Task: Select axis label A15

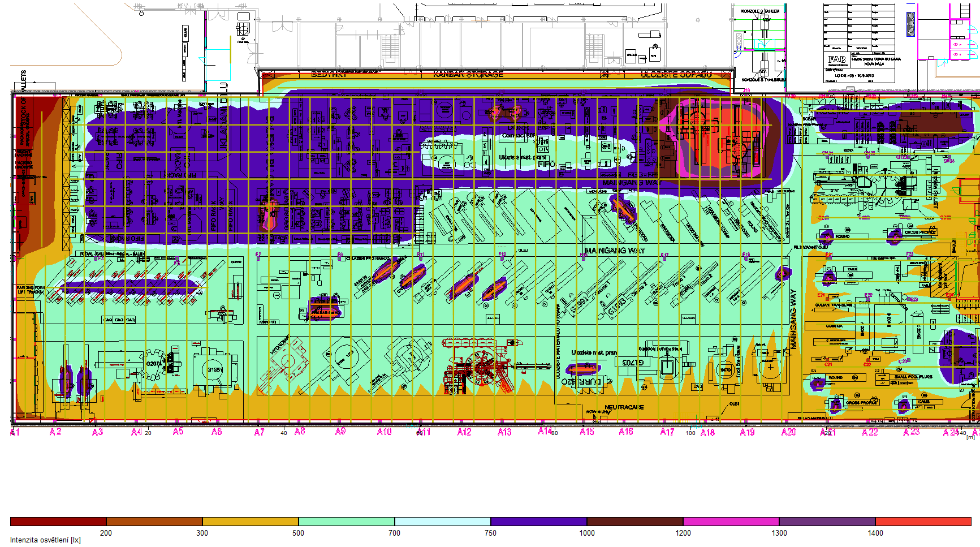Action: coord(587,432)
